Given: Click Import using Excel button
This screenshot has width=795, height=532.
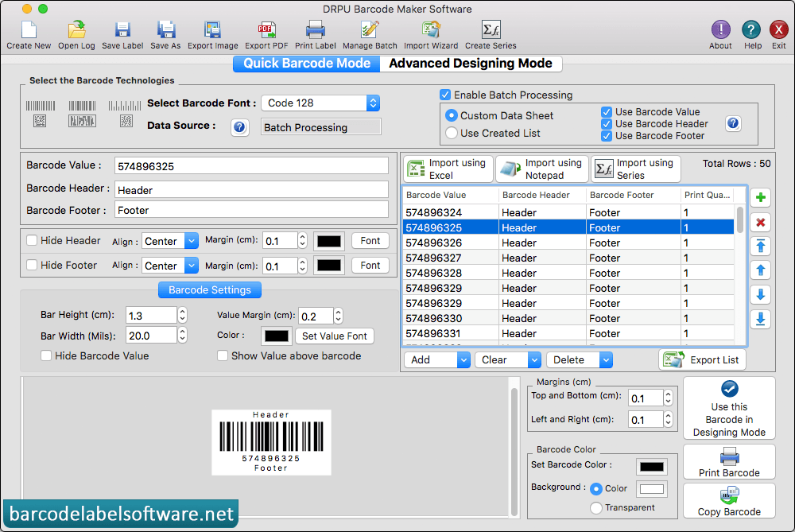Looking at the screenshot, I should coord(448,169).
